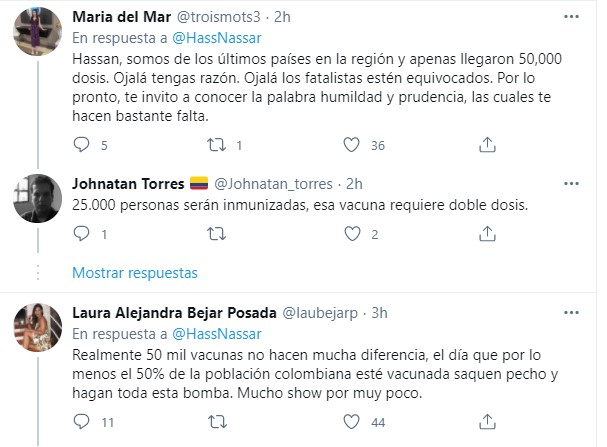Open Johnatan Torres's profile name
This screenshot has width=607, height=447.
click(x=128, y=183)
